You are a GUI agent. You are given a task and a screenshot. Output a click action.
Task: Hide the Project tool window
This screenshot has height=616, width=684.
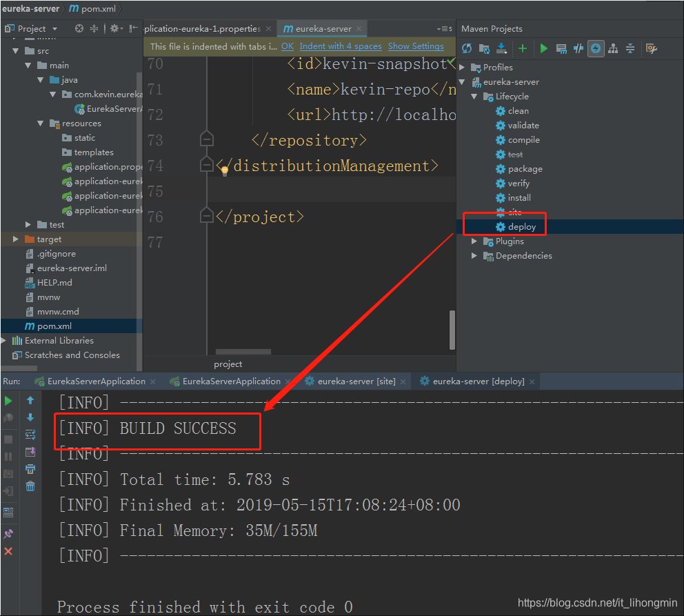click(134, 28)
